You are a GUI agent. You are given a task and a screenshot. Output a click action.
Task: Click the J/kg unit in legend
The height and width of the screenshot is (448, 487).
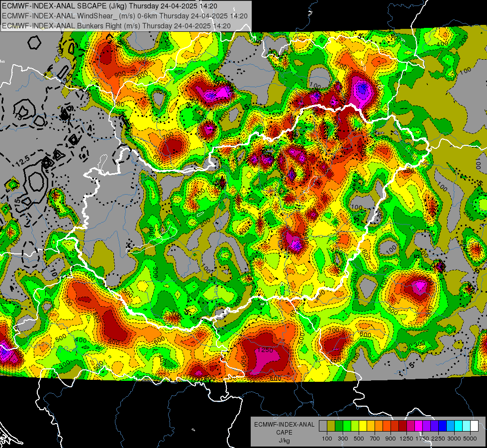[284, 441]
